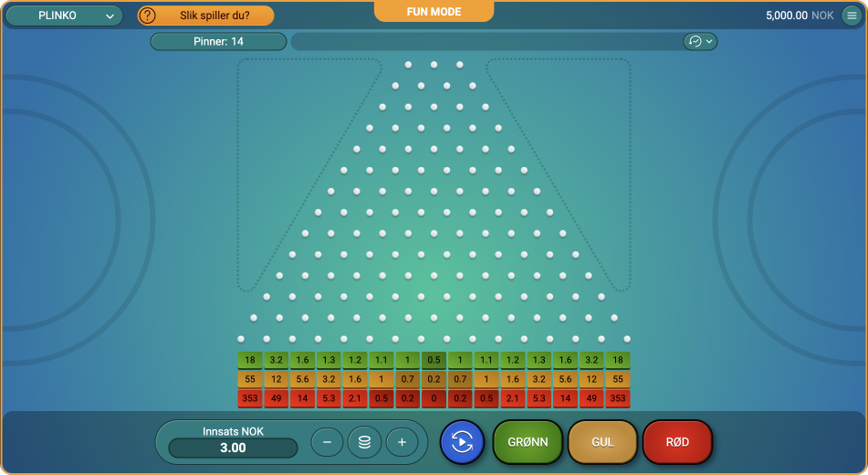Open Slik spiller du? instructions
This screenshot has height=475, width=868.
coord(214,16)
